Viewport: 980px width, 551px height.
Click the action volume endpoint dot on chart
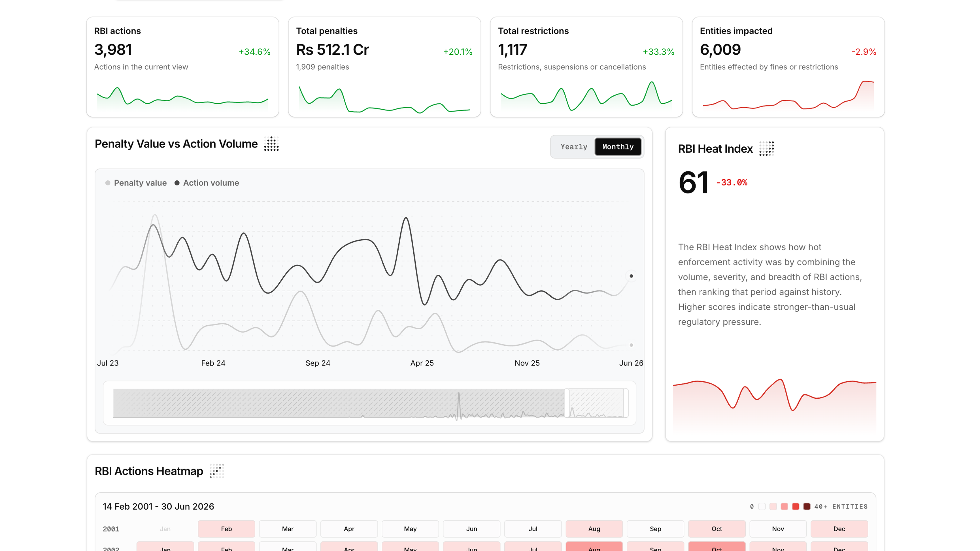(x=631, y=276)
